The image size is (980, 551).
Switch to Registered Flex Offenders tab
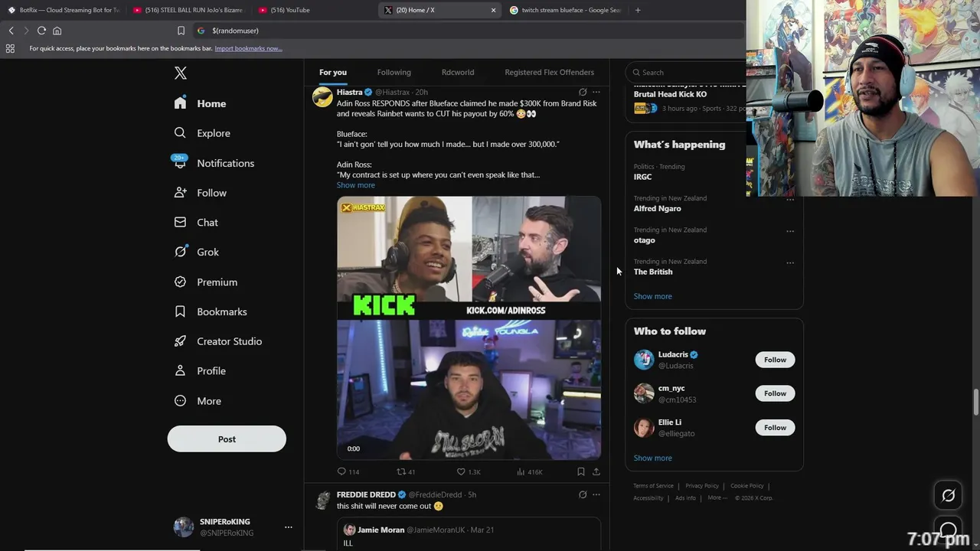tap(549, 72)
